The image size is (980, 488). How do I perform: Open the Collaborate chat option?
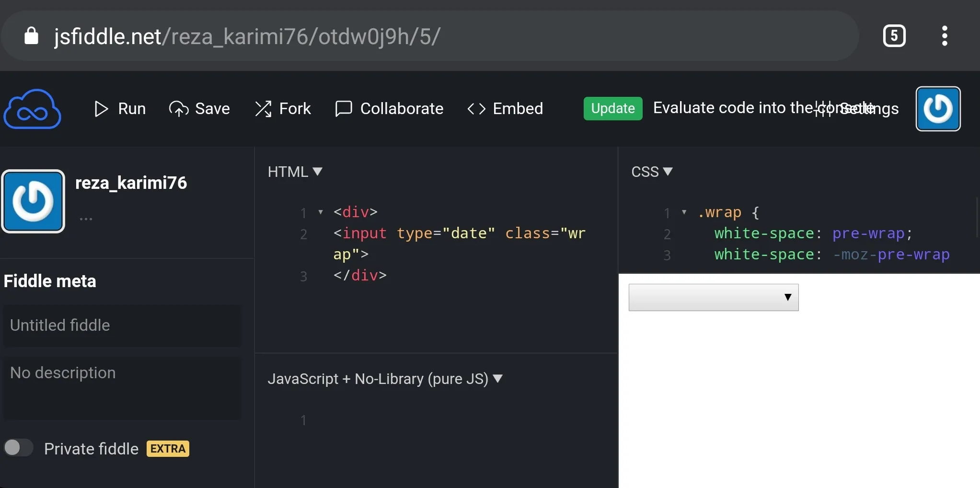click(x=389, y=109)
